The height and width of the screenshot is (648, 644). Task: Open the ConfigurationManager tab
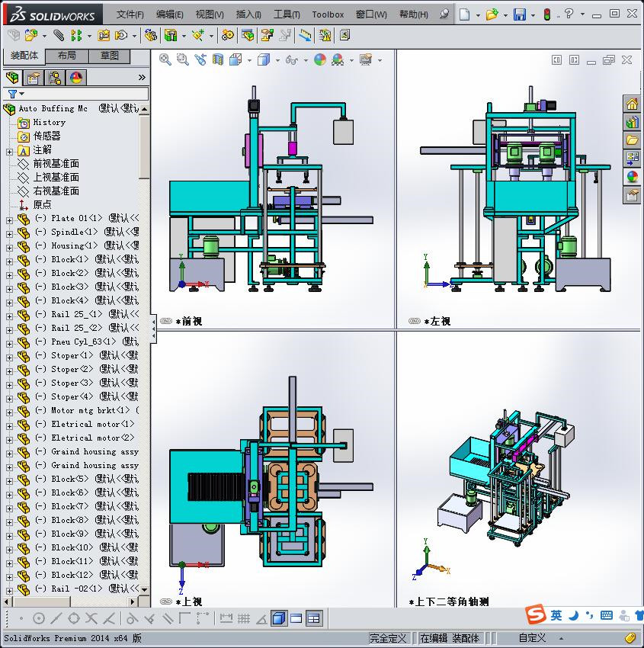point(55,77)
